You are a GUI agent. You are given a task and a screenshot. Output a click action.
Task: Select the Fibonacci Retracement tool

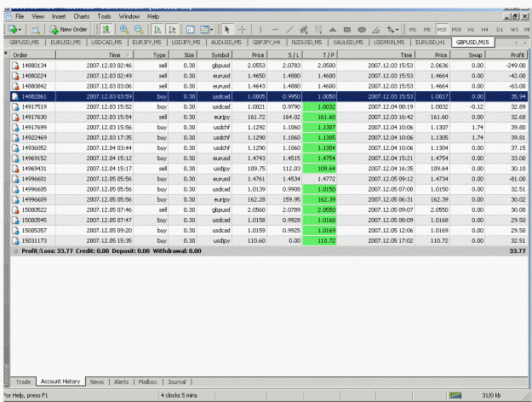coord(318,30)
